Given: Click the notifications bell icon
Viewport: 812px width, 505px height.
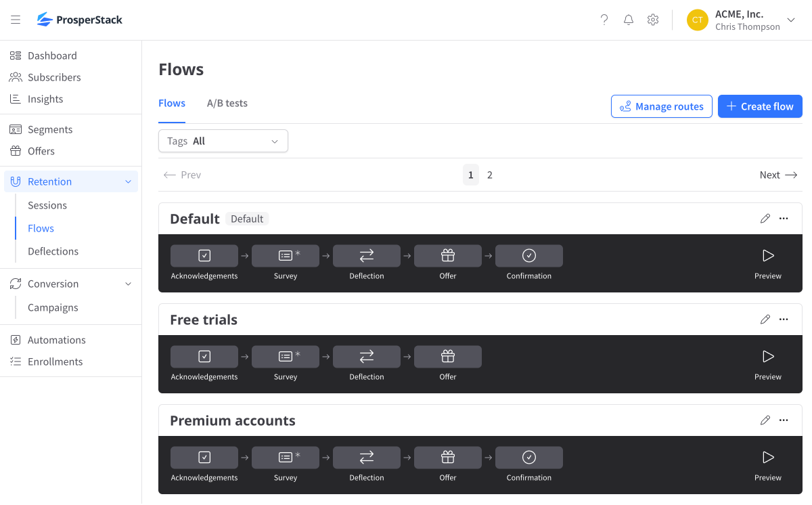Looking at the screenshot, I should (x=629, y=20).
